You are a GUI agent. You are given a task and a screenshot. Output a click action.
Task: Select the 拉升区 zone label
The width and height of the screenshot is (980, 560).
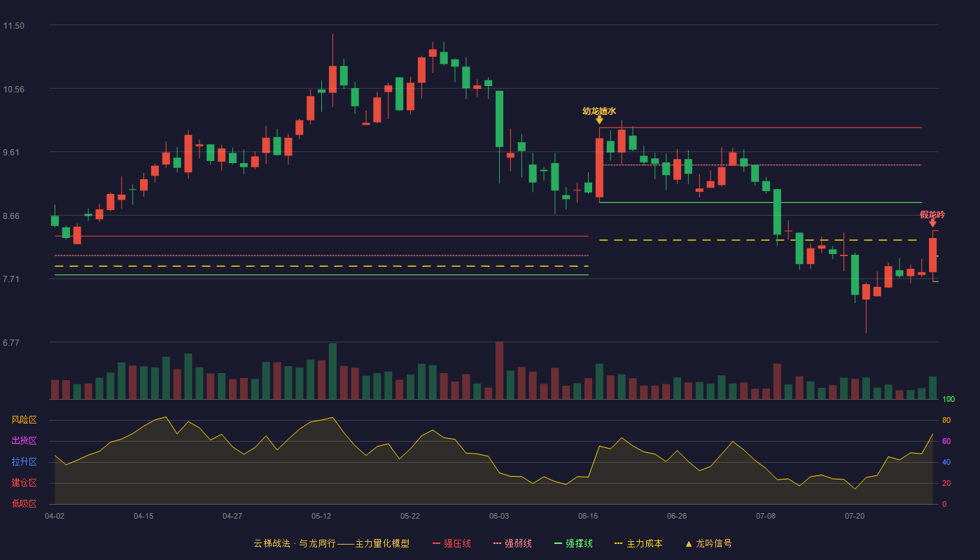tap(24, 462)
